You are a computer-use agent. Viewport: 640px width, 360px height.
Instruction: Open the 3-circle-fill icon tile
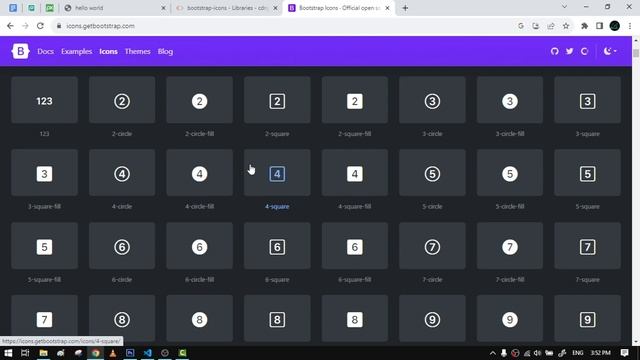(510, 100)
